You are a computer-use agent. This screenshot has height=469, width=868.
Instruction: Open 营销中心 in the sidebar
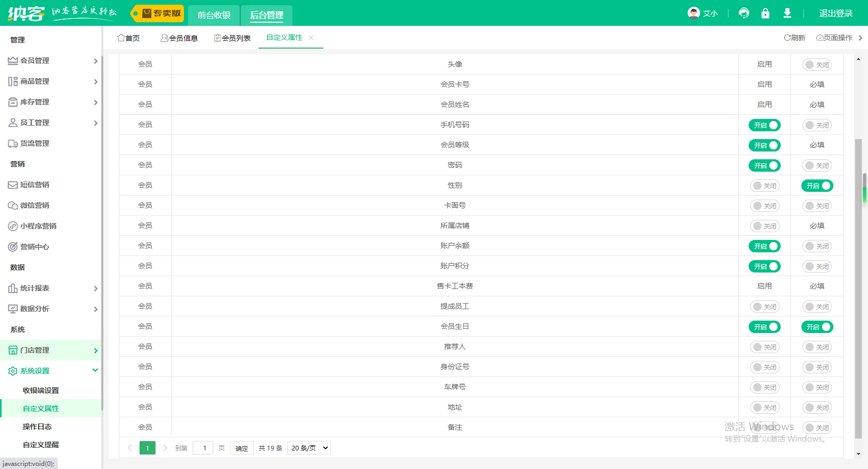point(35,247)
